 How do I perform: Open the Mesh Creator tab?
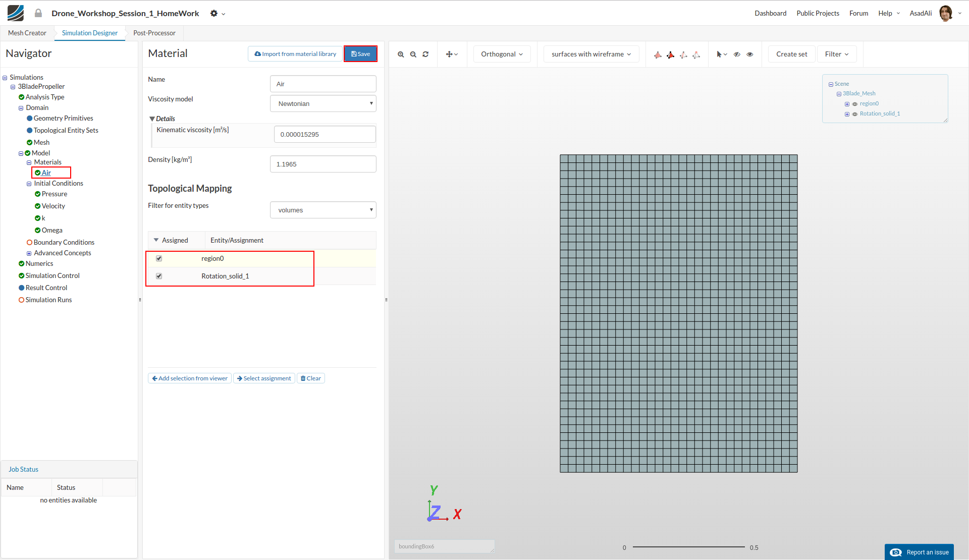click(x=27, y=33)
